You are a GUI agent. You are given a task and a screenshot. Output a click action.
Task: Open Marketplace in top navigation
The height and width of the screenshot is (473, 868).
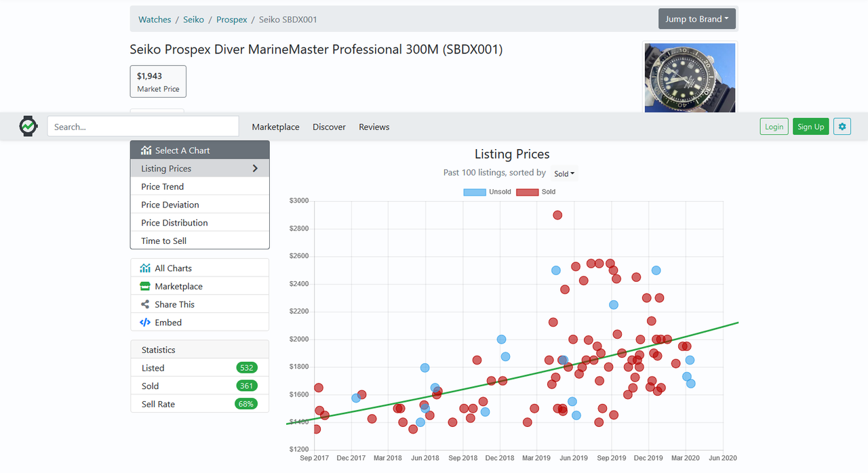[x=275, y=127]
